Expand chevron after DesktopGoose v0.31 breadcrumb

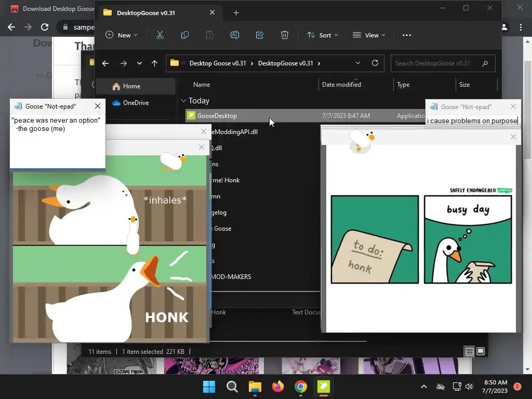pos(319,63)
